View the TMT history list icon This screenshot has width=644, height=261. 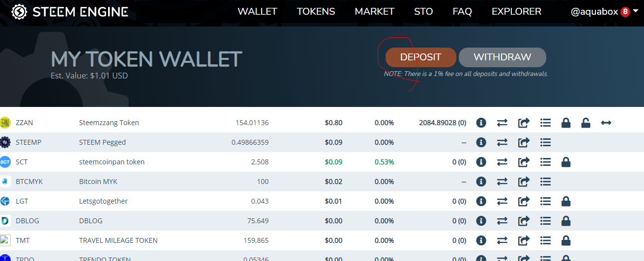point(545,240)
